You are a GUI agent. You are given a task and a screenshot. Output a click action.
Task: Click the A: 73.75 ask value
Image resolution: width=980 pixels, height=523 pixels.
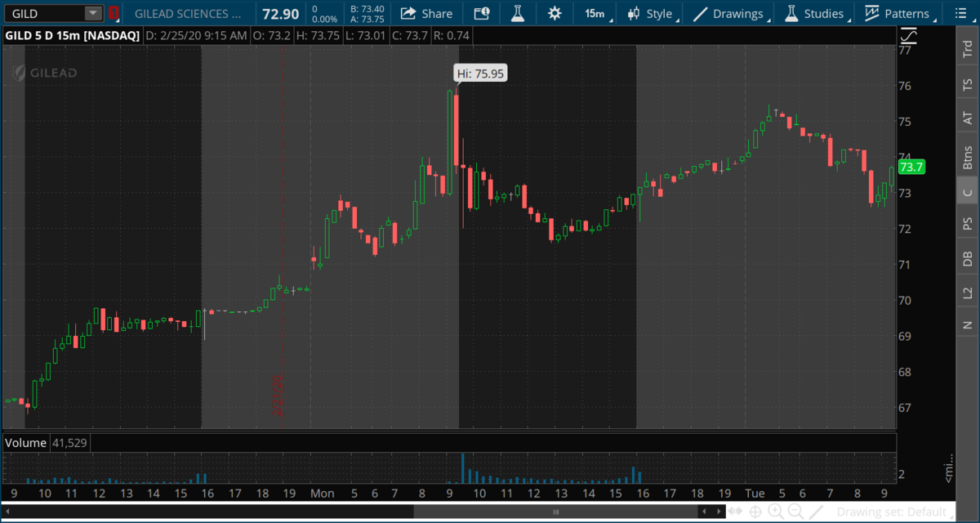click(367, 19)
